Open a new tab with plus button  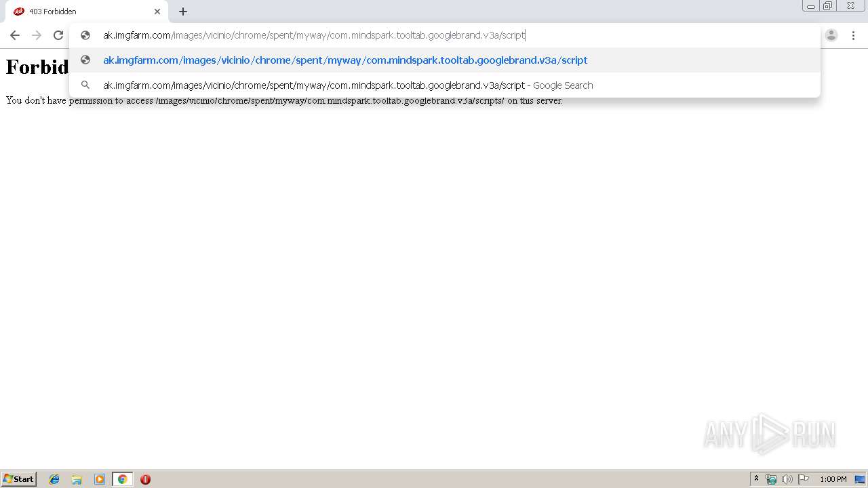tap(183, 12)
